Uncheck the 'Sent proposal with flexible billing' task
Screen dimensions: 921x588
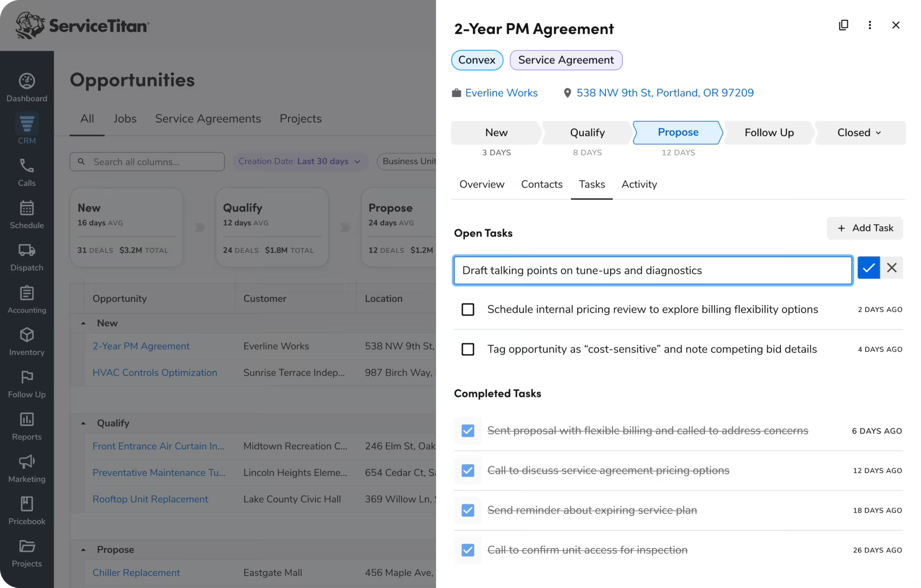pos(468,431)
